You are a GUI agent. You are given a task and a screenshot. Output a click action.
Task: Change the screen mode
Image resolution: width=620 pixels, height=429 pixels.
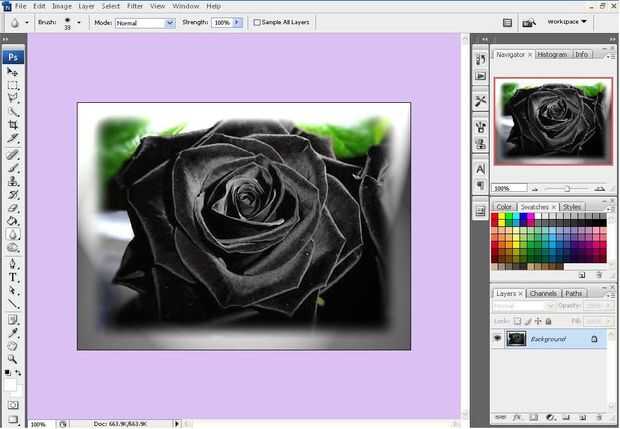(x=13, y=419)
